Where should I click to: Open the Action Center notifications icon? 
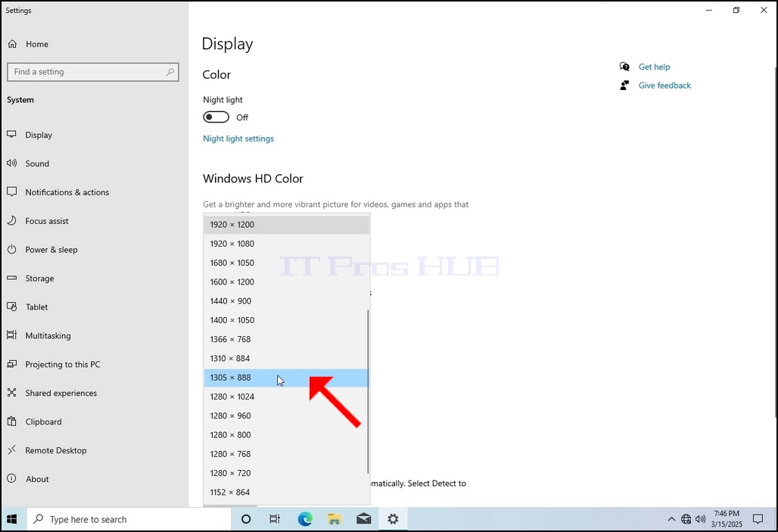coord(758,519)
